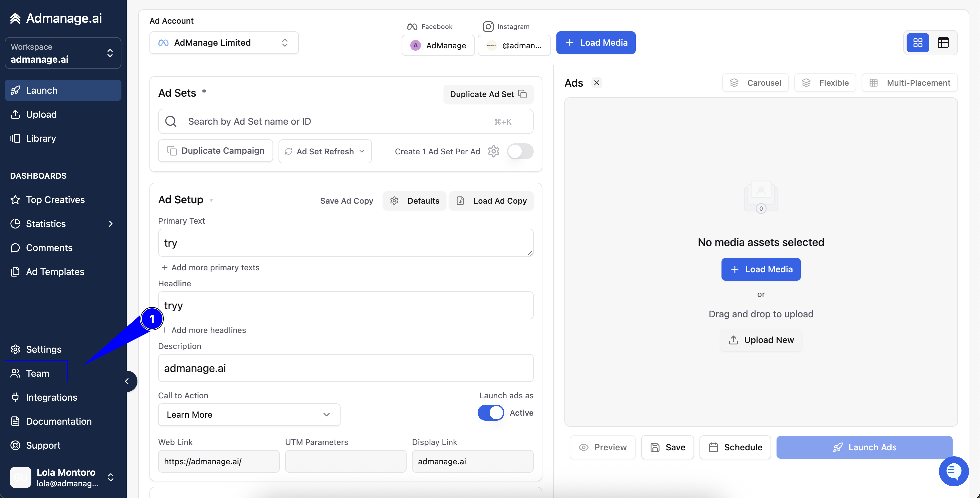Click the UTM Parameters input field

click(346, 461)
